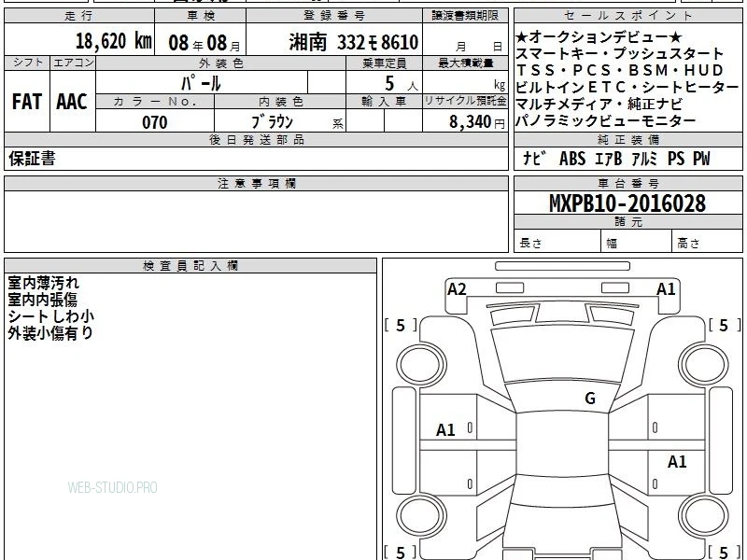Click the 検査員記入欄 header
Image resolution: width=747 pixels, height=560 pixels.
pyautogui.click(x=190, y=266)
